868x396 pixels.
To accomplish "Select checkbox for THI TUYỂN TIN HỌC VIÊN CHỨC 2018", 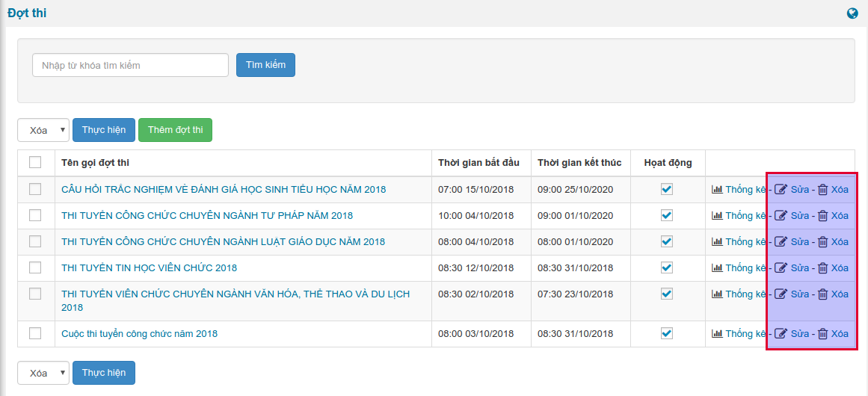I will click(x=35, y=267).
